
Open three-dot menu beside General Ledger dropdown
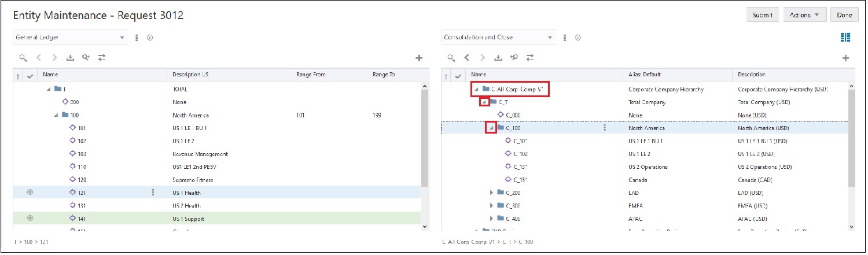point(137,38)
